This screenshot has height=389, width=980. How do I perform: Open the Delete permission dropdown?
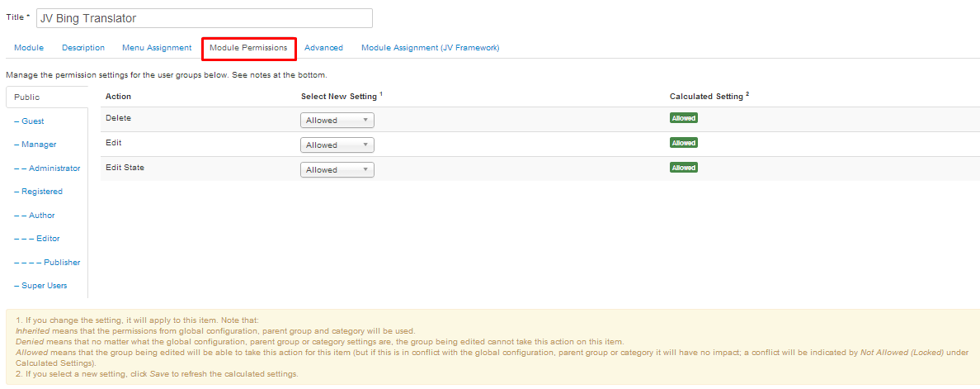click(337, 121)
